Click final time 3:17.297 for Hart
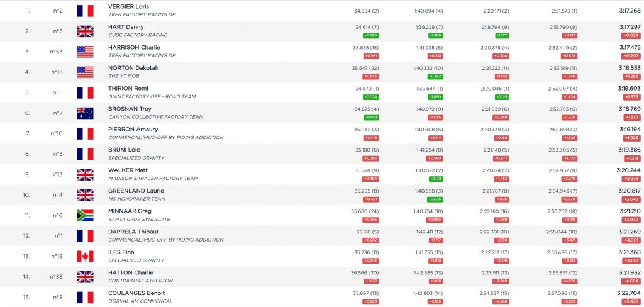 630,27
